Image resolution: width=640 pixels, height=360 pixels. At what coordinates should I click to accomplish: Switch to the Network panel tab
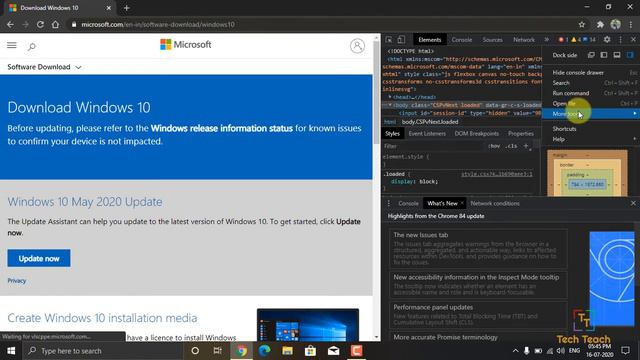coord(524,40)
